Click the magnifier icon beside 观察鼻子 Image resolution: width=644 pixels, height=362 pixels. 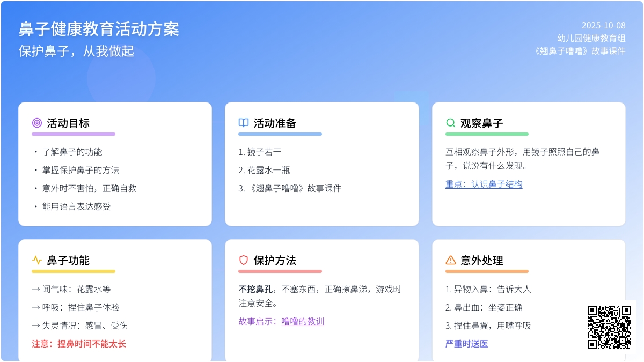point(451,123)
